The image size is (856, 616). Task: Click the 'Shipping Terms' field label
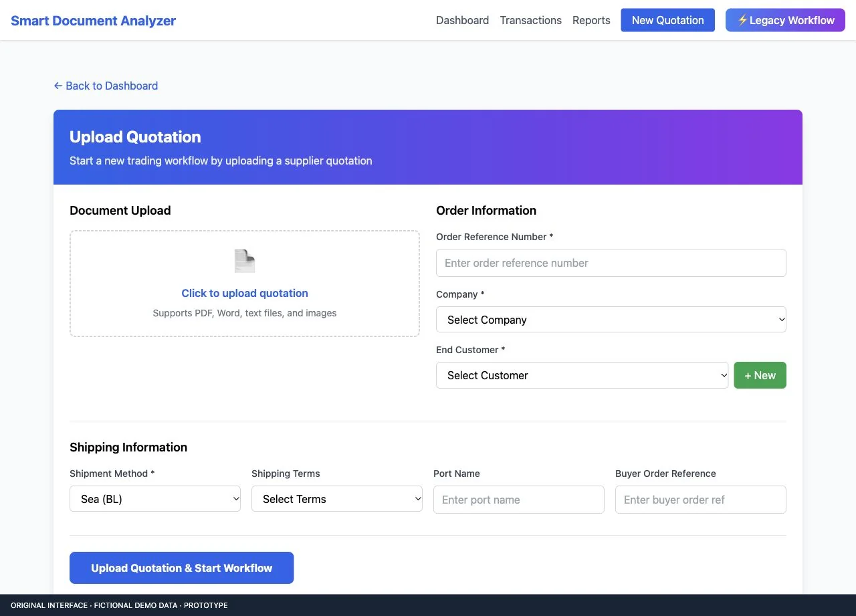pos(286,474)
